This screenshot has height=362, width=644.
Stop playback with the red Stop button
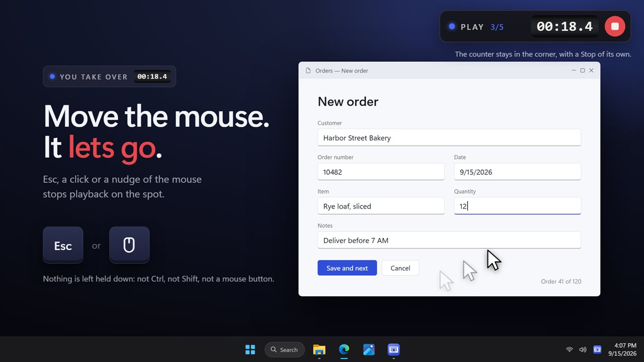pyautogui.click(x=615, y=27)
